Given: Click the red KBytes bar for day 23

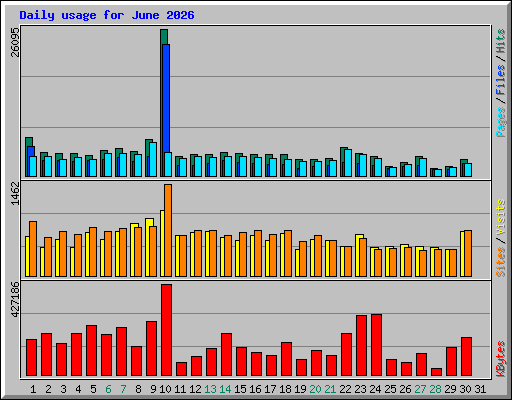Looking at the screenshot, I should (361, 345).
